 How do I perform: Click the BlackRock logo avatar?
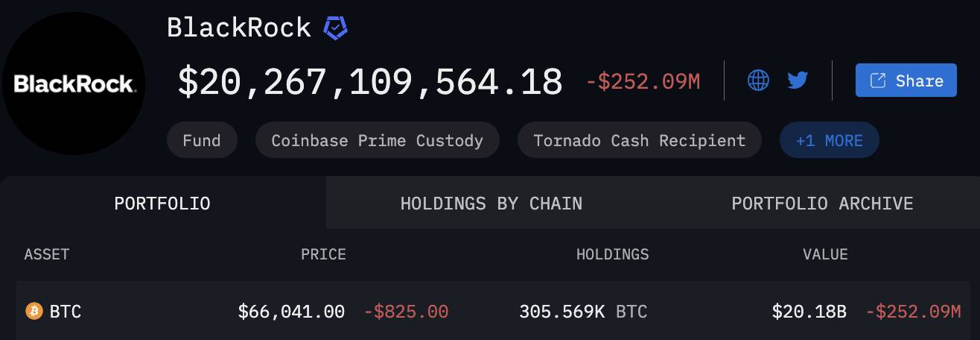click(74, 84)
